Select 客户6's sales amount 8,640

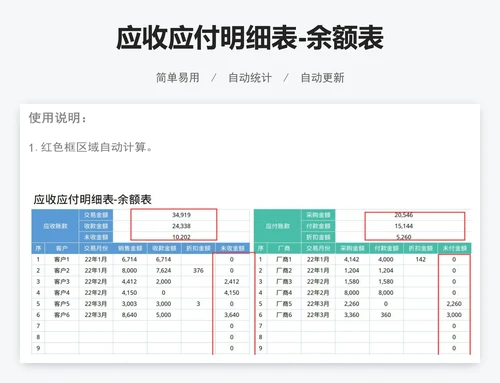[x=130, y=315]
